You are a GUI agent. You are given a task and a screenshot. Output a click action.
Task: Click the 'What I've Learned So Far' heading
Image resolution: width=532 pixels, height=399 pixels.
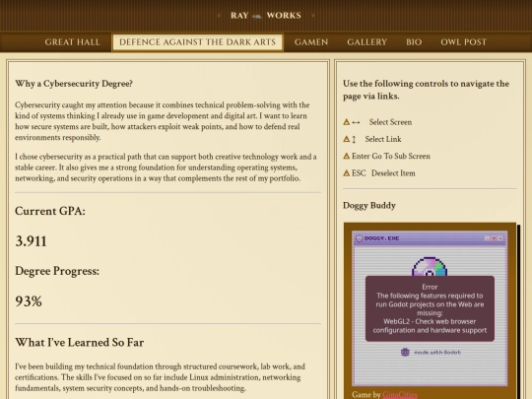click(x=80, y=342)
